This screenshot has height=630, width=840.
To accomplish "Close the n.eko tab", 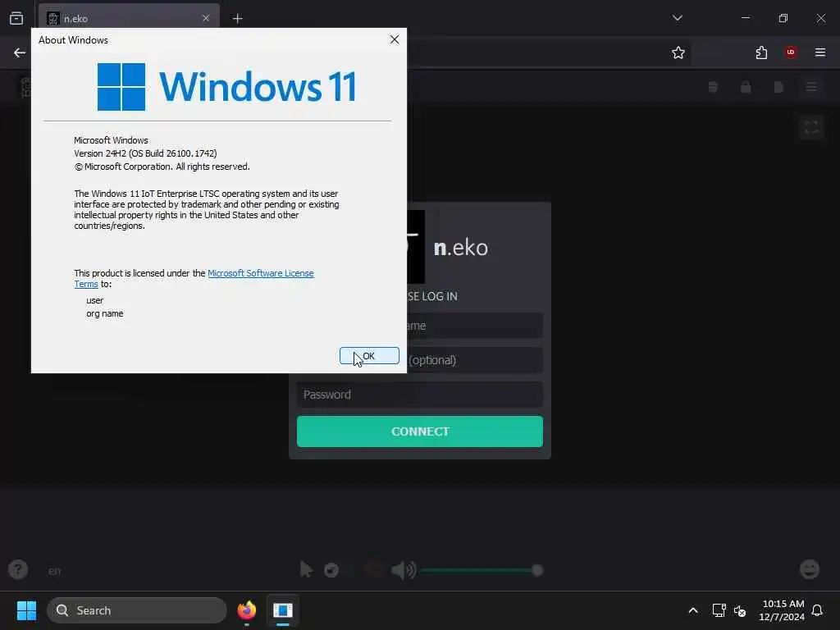I will pos(206,18).
